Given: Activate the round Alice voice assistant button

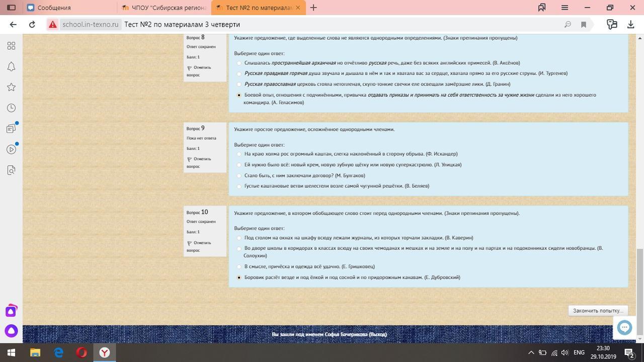Looking at the screenshot, I should [x=11, y=331].
